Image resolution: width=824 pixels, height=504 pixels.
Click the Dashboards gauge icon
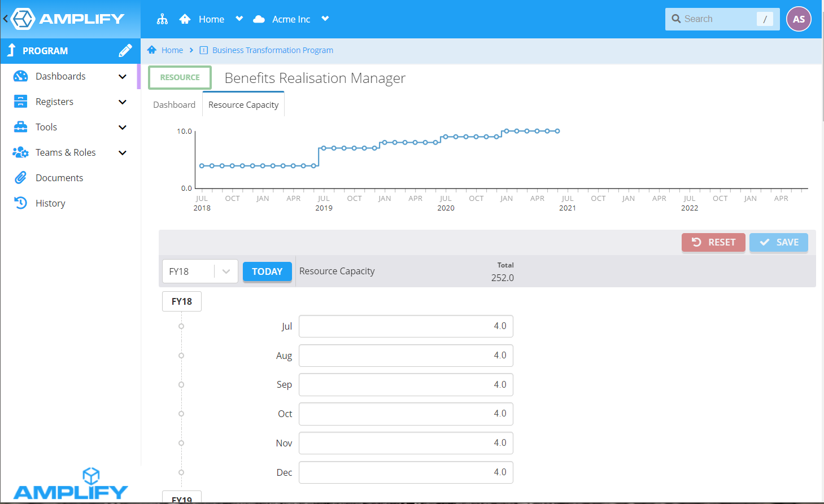pyautogui.click(x=20, y=76)
